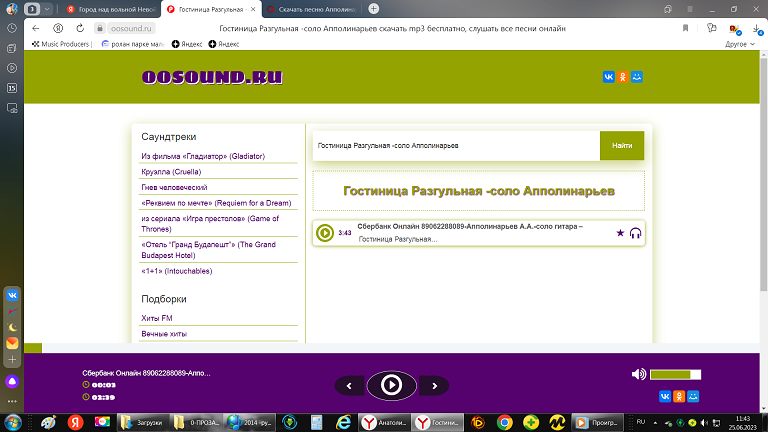Open a new browser tab
Screen dimensions: 768x432
point(374,9)
